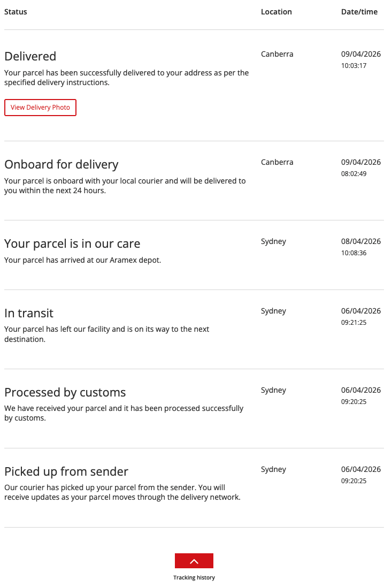This screenshot has width=392, height=587.
Task: Click the local courier 24 hours description
Action: (125, 186)
